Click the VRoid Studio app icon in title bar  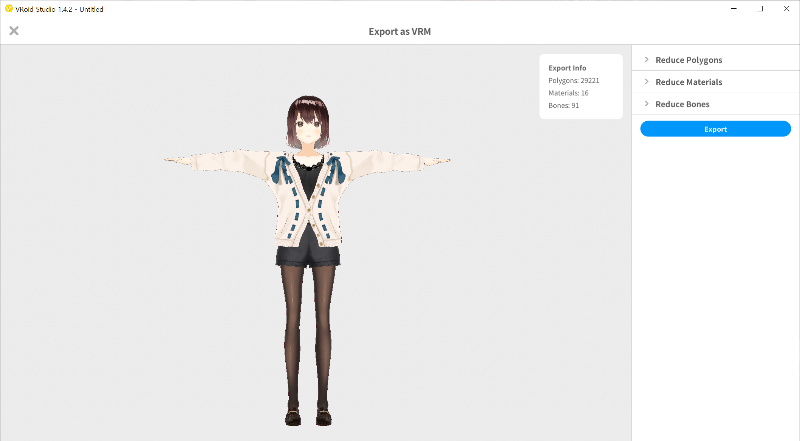point(9,9)
